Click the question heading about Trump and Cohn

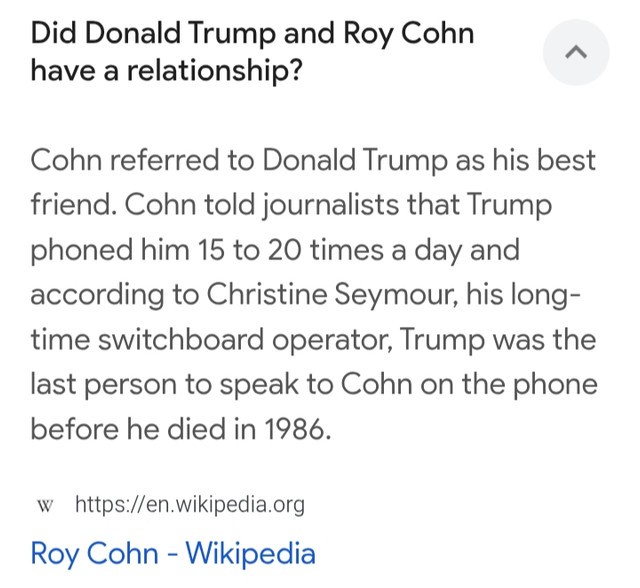tap(252, 51)
